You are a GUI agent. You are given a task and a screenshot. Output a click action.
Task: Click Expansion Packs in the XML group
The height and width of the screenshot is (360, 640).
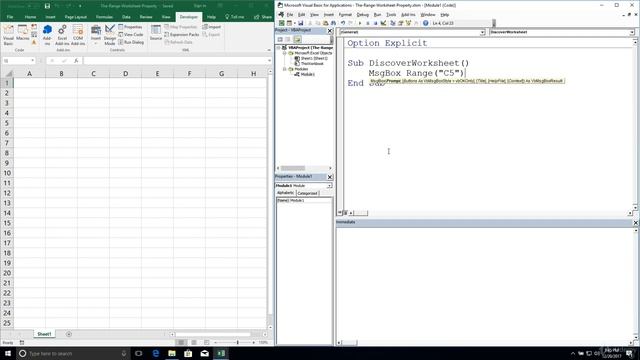click(x=182, y=35)
